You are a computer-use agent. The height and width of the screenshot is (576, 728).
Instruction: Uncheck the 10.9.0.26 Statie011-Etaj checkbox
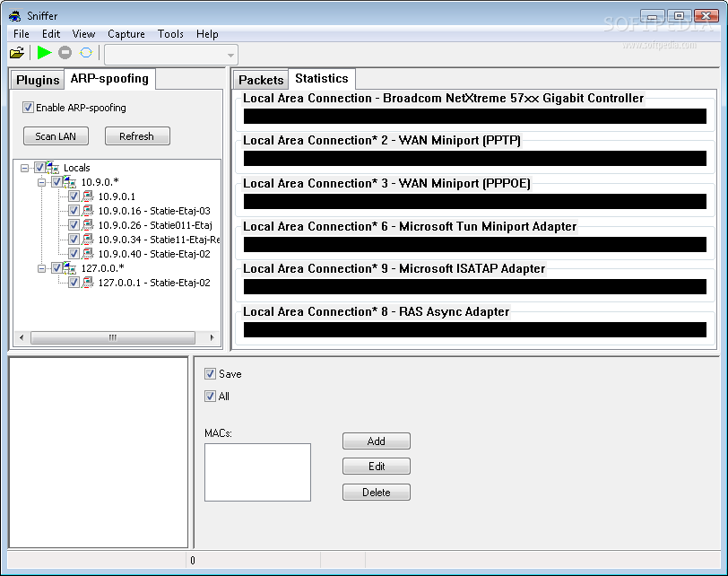click(74, 225)
